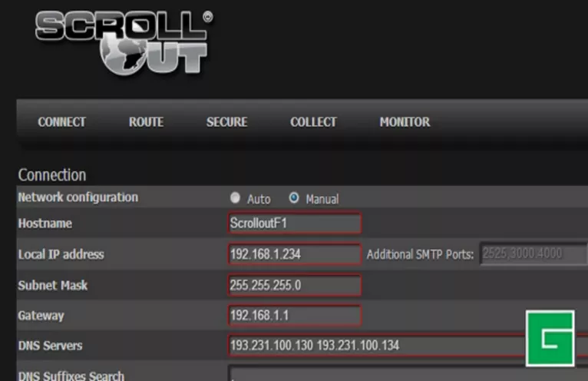The image size is (588, 381).
Task: Click the Network configuration label
Action: [x=78, y=197]
